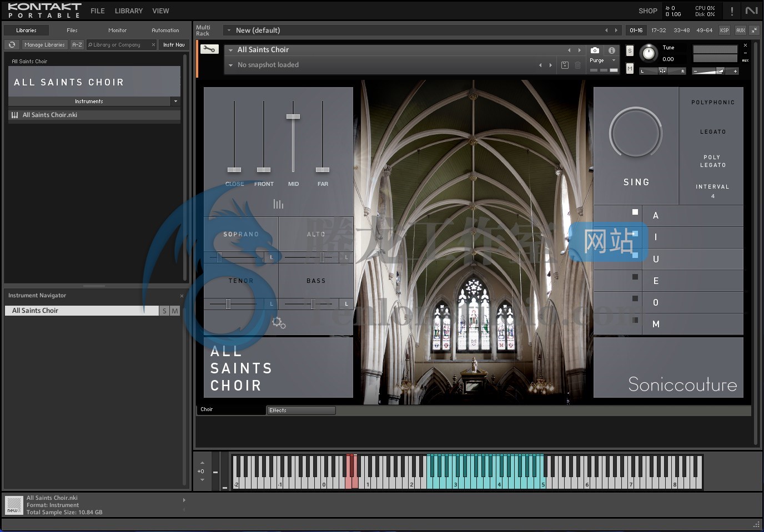The height and width of the screenshot is (532, 764).
Task: Open the multi rack preset dropdown
Action: tap(229, 31)
